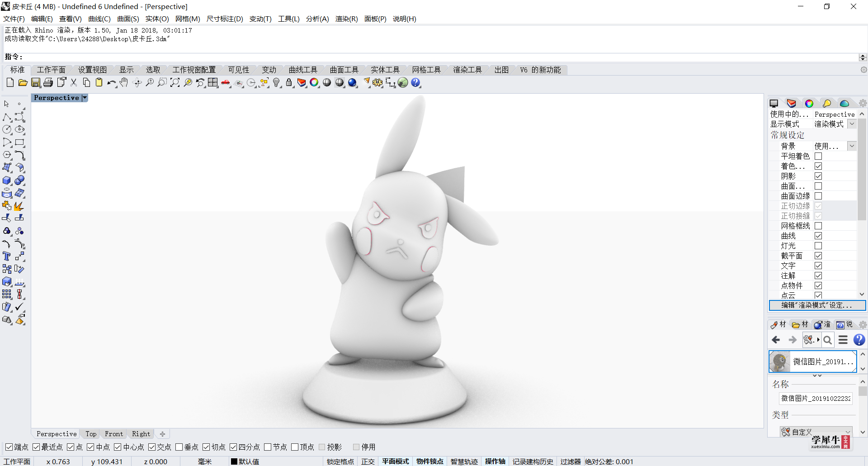Open the 显示模式 dropdown
The image size is (868, 466).
point(852,124)
